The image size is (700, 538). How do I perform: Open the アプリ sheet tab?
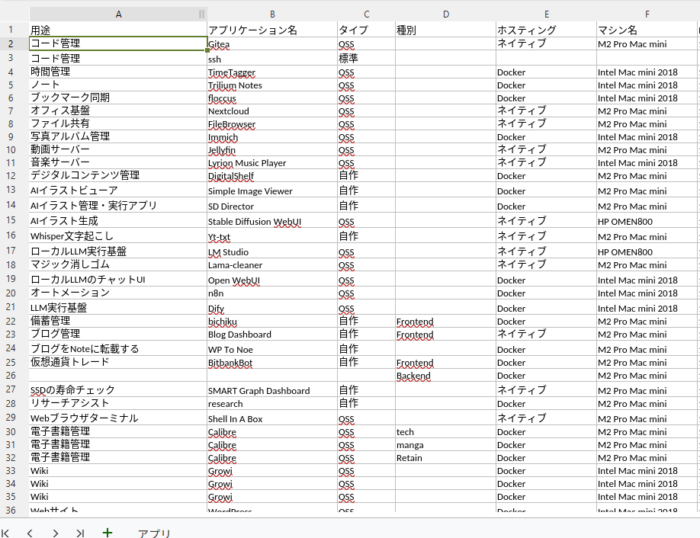(154, 533)
